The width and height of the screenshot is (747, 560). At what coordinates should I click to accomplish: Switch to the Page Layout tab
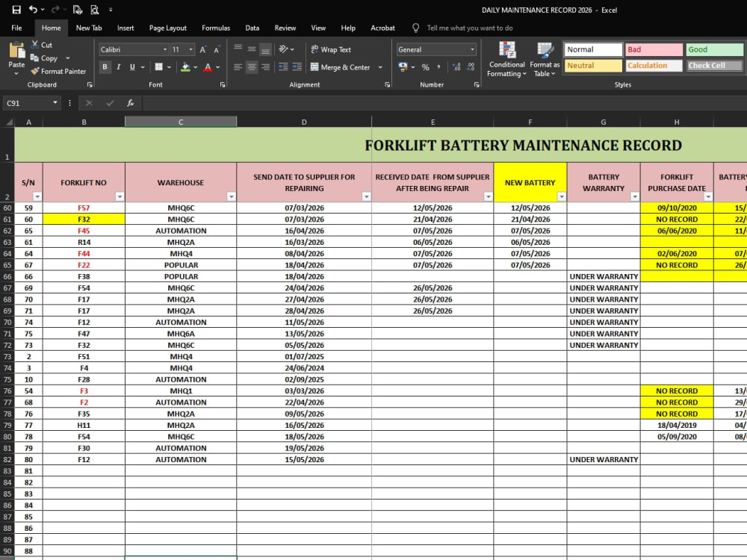coord(167,28)
